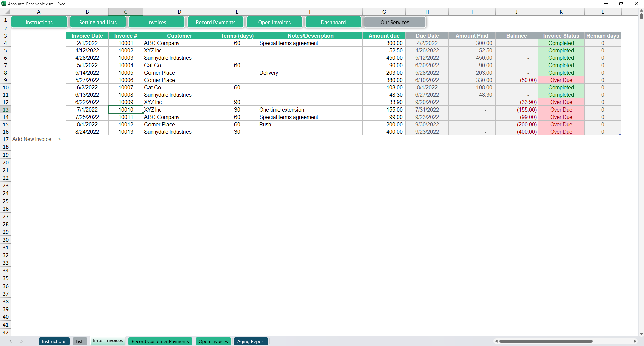Open the Dashboard navigation button
644x346 pixels.
pos(333,22)
